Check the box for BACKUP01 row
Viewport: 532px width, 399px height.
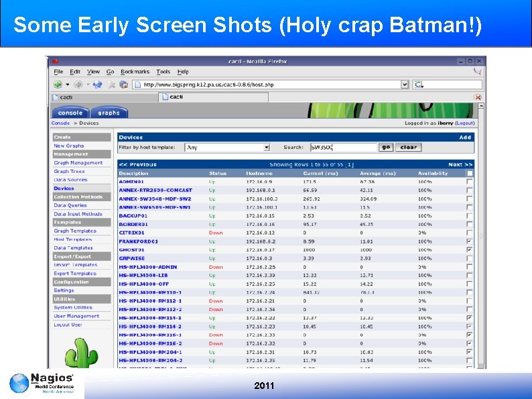(470, 216)
